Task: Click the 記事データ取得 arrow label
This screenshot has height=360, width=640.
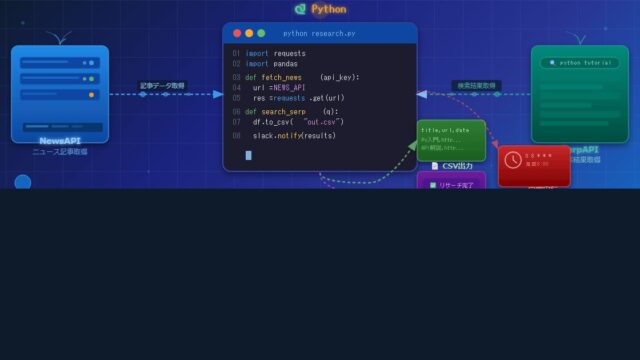Action: pyautogui.click(x=162, y=86)
